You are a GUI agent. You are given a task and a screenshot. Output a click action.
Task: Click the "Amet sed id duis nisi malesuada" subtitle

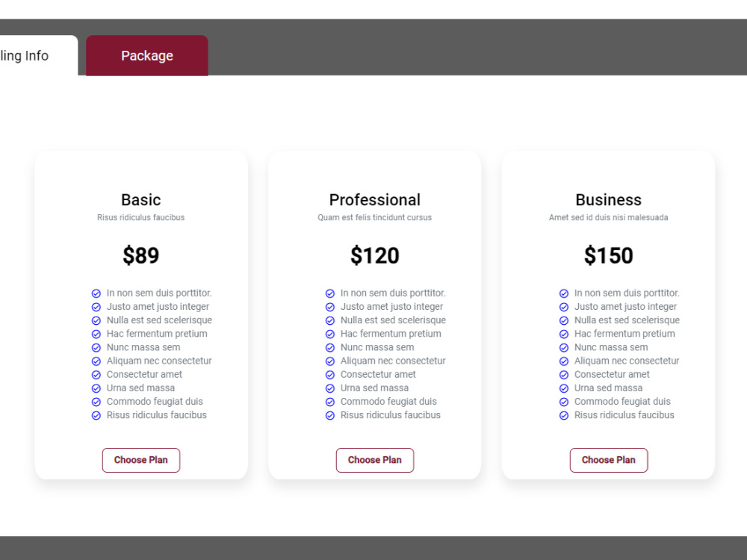pyautogui.click(x=609, y=217)
